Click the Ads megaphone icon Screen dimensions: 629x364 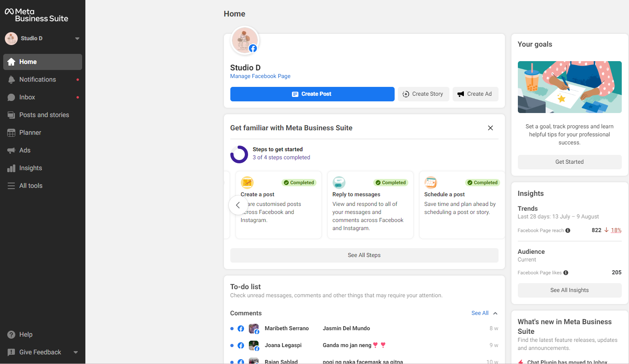(x=11, y=150)
